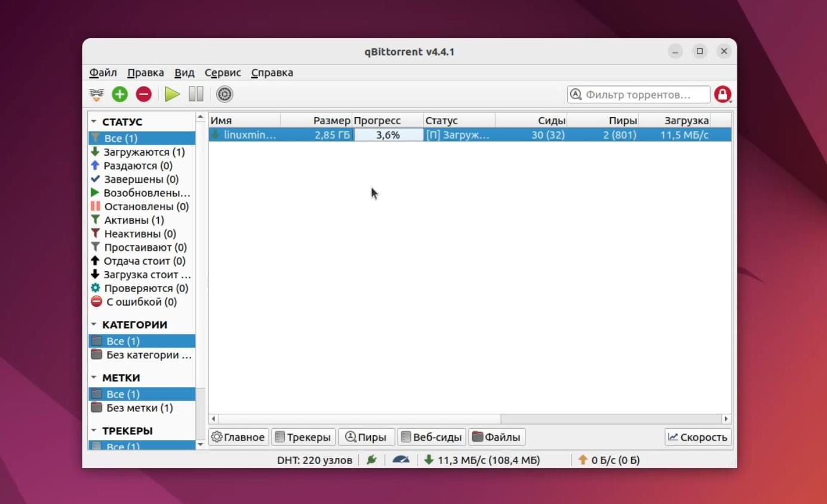This screenshot has height=504, width=827.
Task: Resume torrents with green play icon
Action: (x=173, y=94)
